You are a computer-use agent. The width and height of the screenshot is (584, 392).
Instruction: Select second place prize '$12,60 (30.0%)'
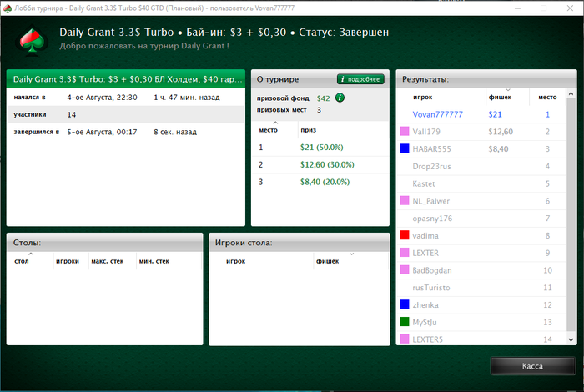tap(327, 164)
